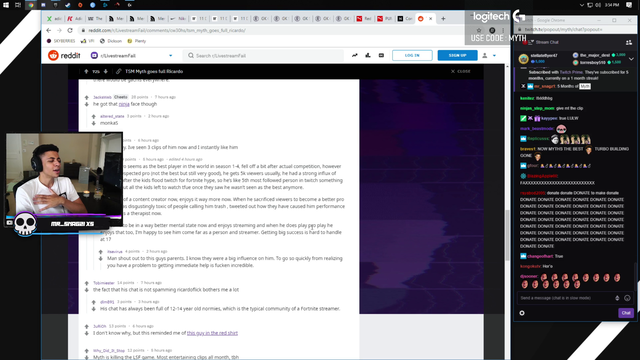Switch to the Red-labelled browser tab
640x360 pixels.
[364, 19]
